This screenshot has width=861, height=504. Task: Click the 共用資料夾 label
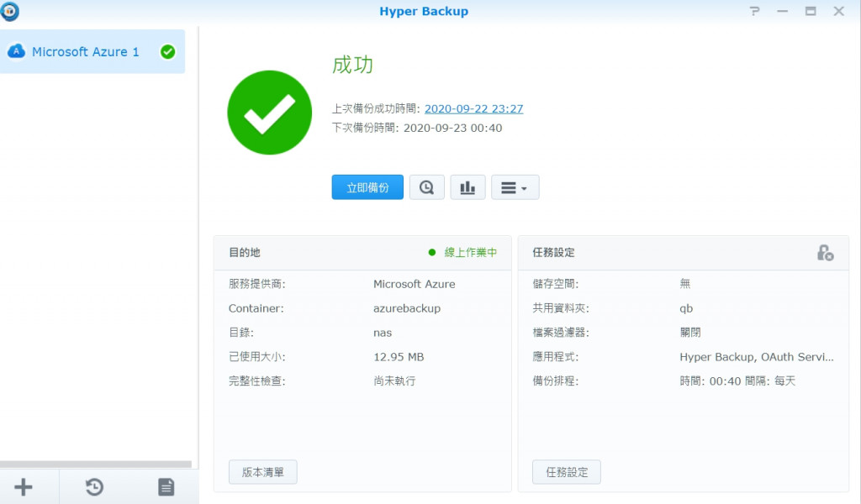(561, 308)
